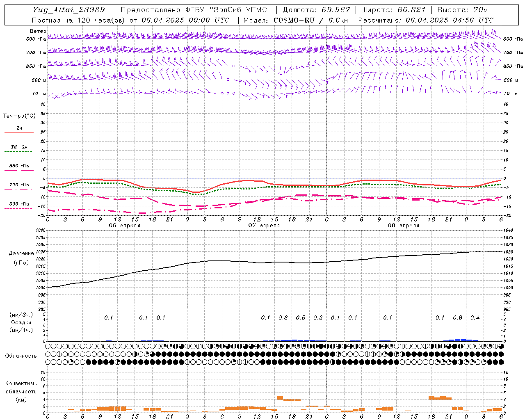
Task: Click the 06 апреля date label
Action: (x=125, y=226)
